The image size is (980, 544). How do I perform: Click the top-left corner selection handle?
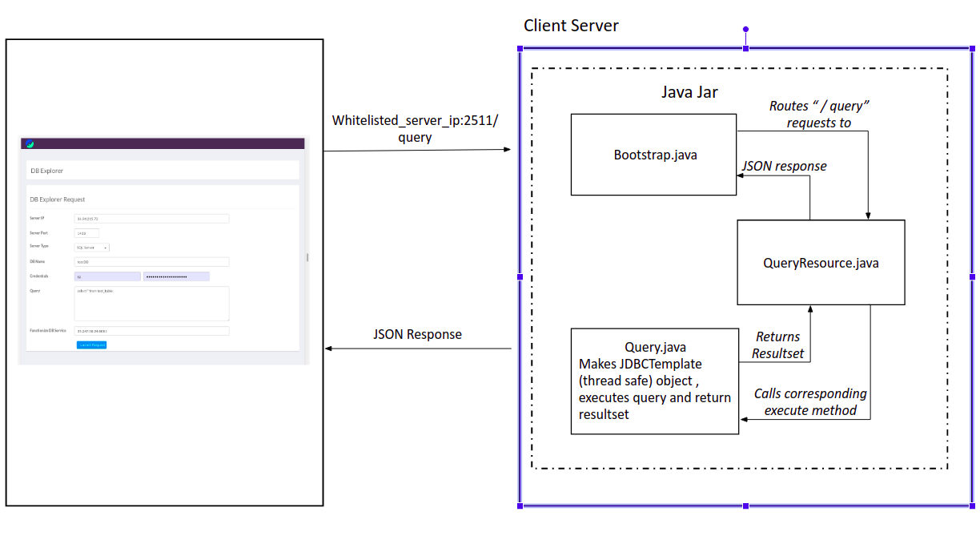point(520,49)
